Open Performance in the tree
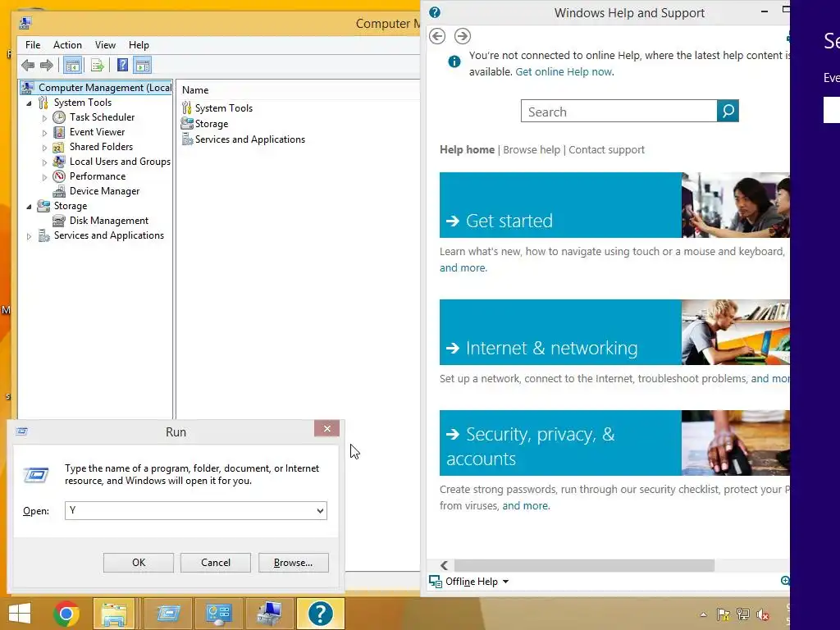840x630 pixels. [x=98, y=176]
